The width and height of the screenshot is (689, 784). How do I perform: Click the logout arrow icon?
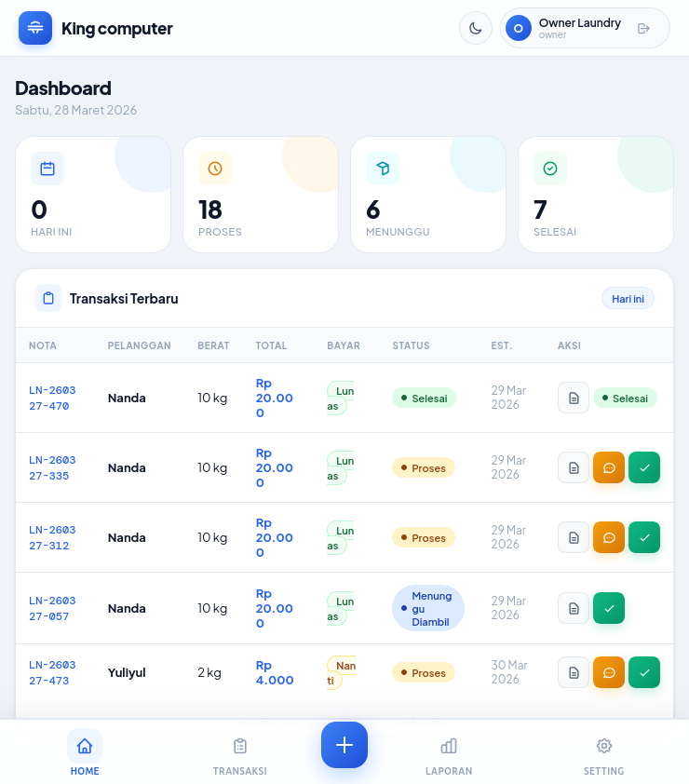coord(643,29)
